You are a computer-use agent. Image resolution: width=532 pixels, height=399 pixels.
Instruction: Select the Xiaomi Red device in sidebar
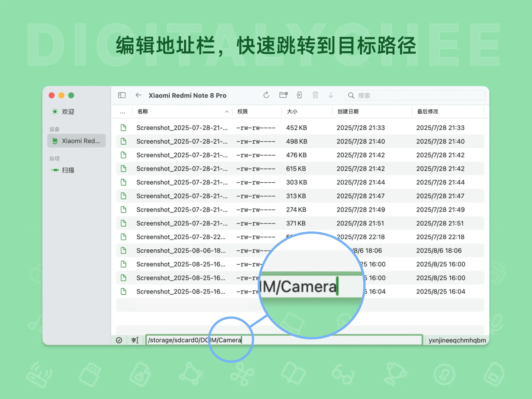[x=77, y=141]
